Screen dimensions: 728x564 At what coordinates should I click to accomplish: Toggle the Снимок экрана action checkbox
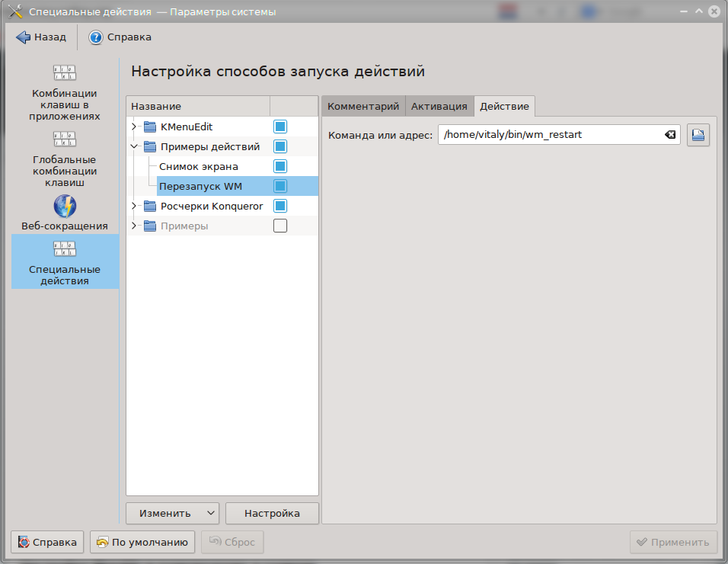pyautogui.click(x=280, y=166)
